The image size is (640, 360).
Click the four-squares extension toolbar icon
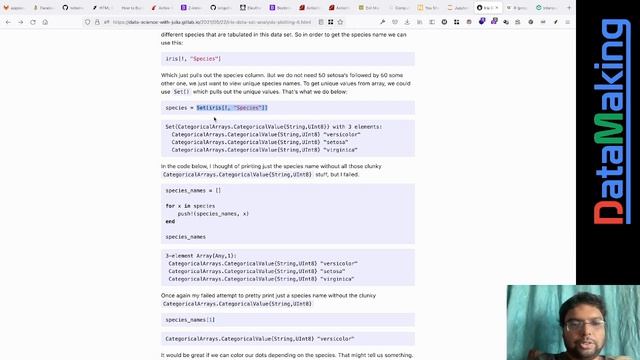tap(456, 22)
